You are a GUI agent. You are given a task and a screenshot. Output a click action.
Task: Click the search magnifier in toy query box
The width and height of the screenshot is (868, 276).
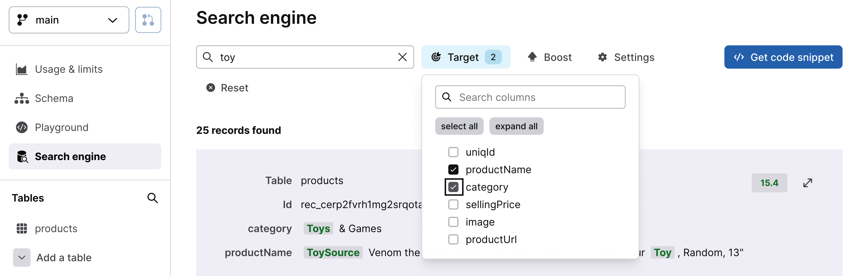(x=208, y=57)
